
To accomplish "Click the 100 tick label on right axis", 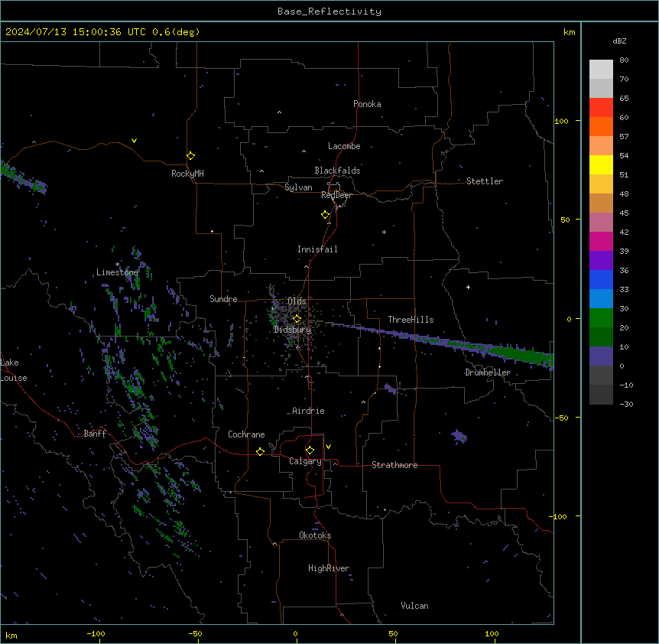I will (x=561, y=121).
